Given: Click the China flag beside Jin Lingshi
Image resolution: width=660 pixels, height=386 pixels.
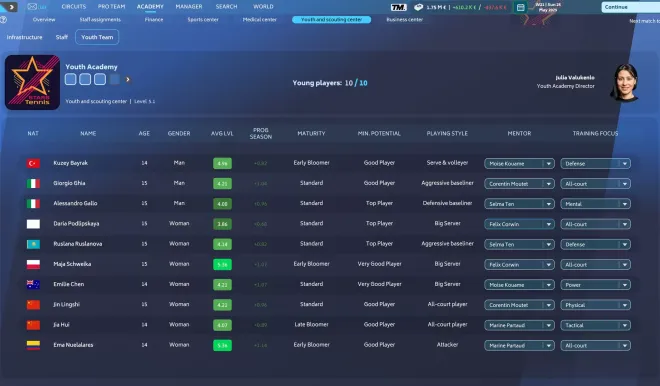Looking at the screenshot, I should [x=33, y=305].
